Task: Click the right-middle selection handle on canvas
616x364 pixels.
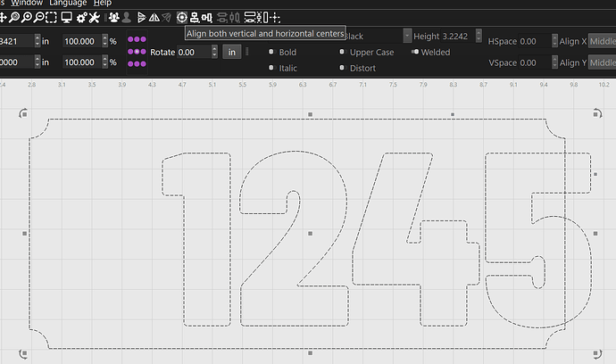Action: 595,234
